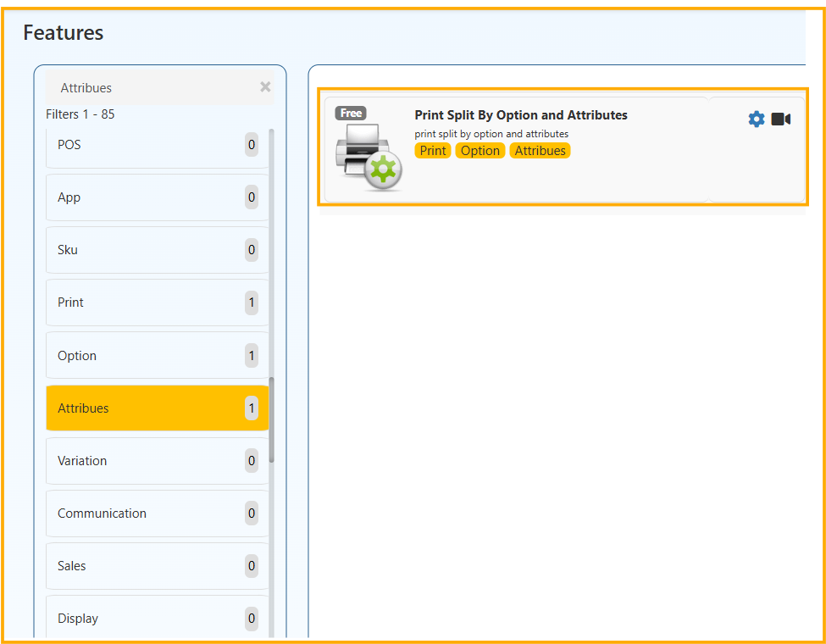Screen dimensions: 826x644
Task: Click the filter search input field
Action: pyautogui.click(x=152, y=88)
